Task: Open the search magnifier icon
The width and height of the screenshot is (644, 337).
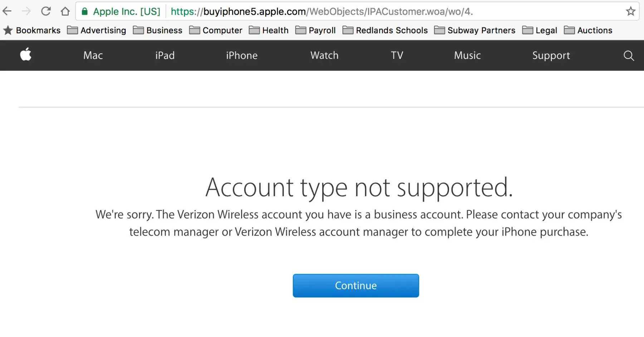Action: click(x=629, y=55)
